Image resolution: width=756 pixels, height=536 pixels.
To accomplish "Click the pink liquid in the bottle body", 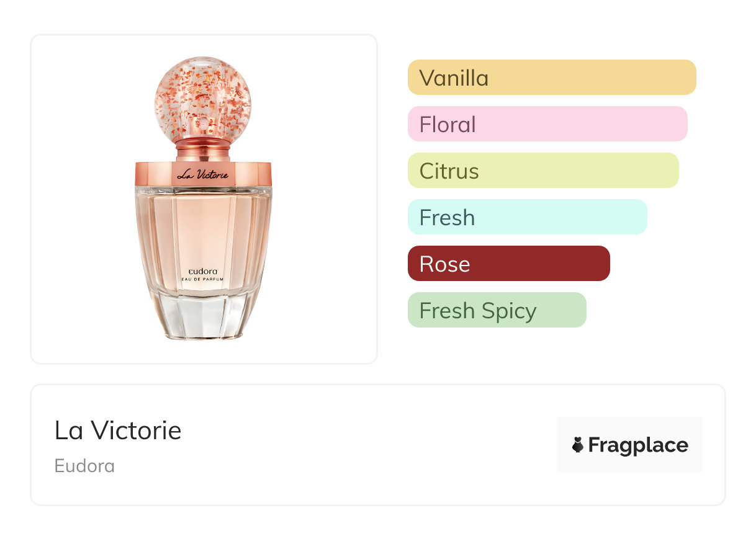I will pos(203,230).
